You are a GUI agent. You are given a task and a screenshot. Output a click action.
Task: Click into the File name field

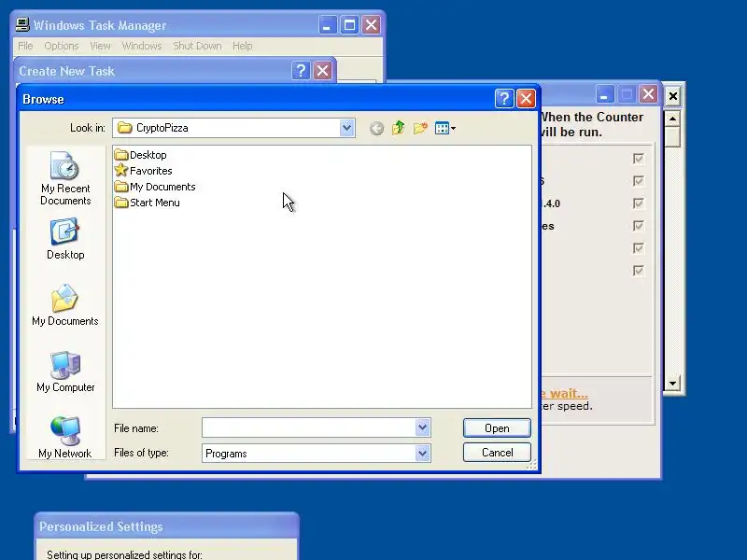pos(309,427)
